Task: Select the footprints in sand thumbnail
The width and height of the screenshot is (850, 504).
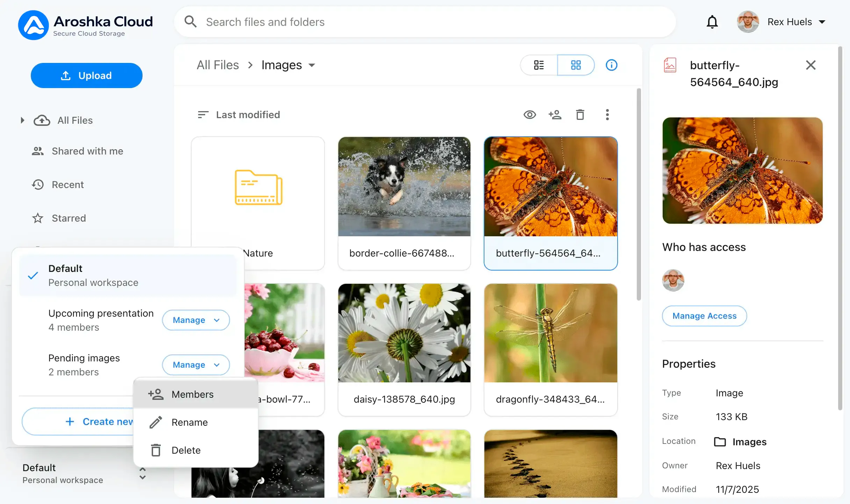Action: (551, 463)
